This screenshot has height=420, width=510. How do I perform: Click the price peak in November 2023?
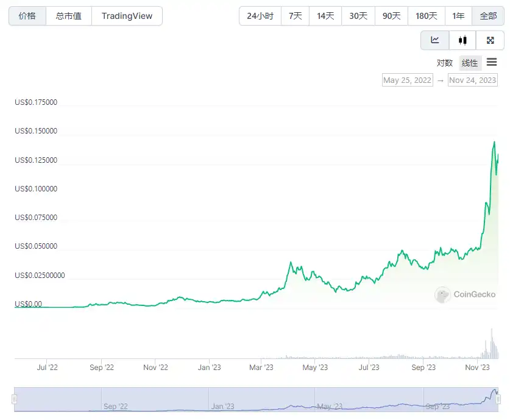pyautogui.click(x=494, y=142)
